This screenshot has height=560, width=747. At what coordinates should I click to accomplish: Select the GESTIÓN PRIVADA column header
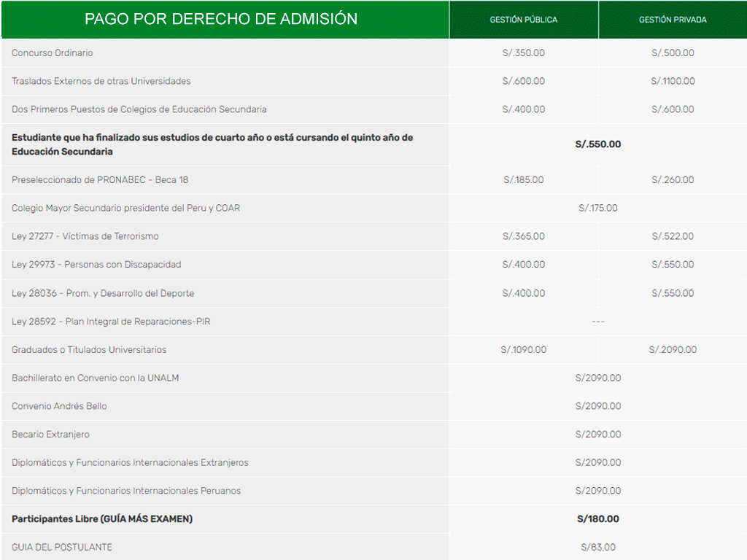coord(673,20)
